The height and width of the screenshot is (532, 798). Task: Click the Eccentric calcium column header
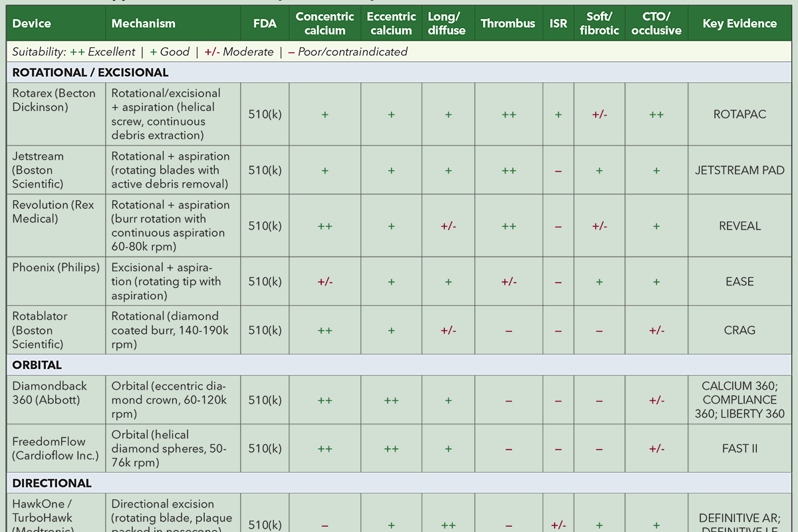[391, 23]
